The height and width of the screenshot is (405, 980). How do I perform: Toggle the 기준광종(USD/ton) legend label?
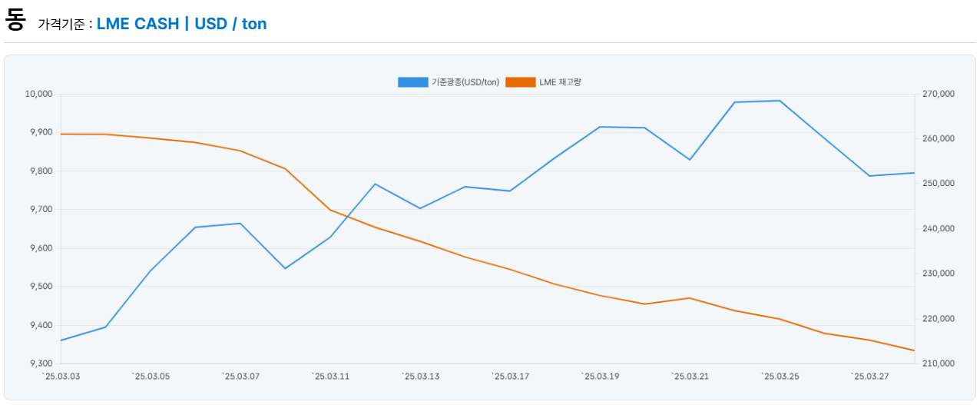pyautogui.click(x=465, y=82)
